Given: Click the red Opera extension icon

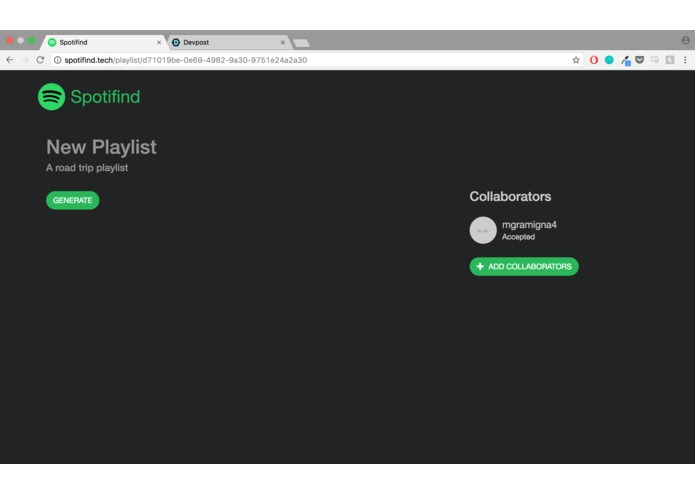Looking at the screenshot, I should click(594, 60).
